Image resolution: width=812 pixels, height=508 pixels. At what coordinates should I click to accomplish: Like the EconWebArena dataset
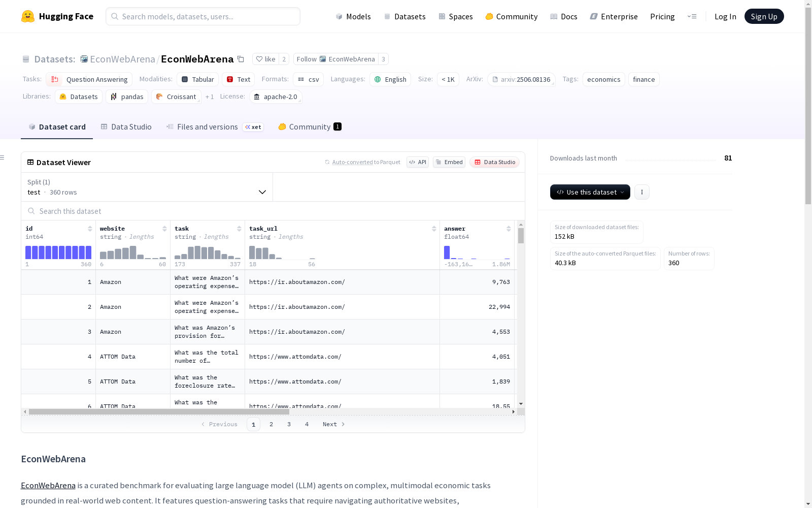[265, 59]
